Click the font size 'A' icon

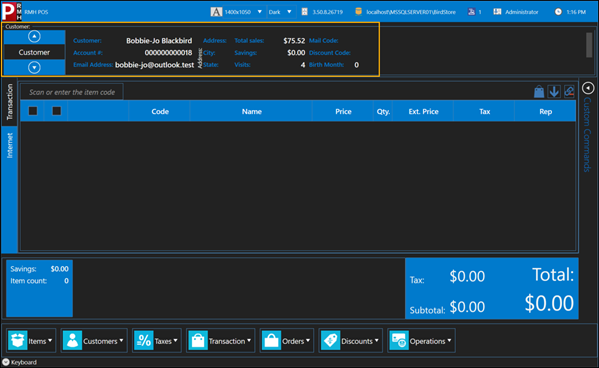[x=216, y=12]
